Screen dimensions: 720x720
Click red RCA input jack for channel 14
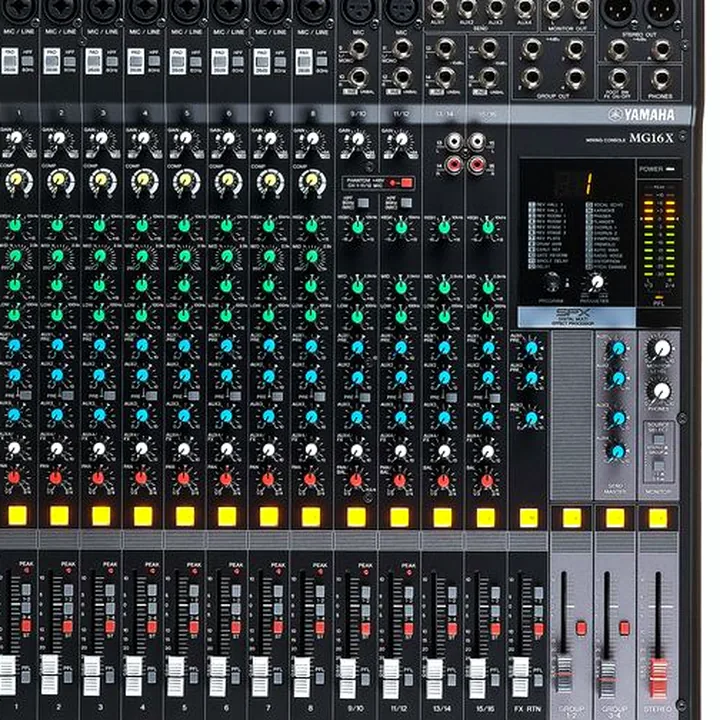[453, 164]
